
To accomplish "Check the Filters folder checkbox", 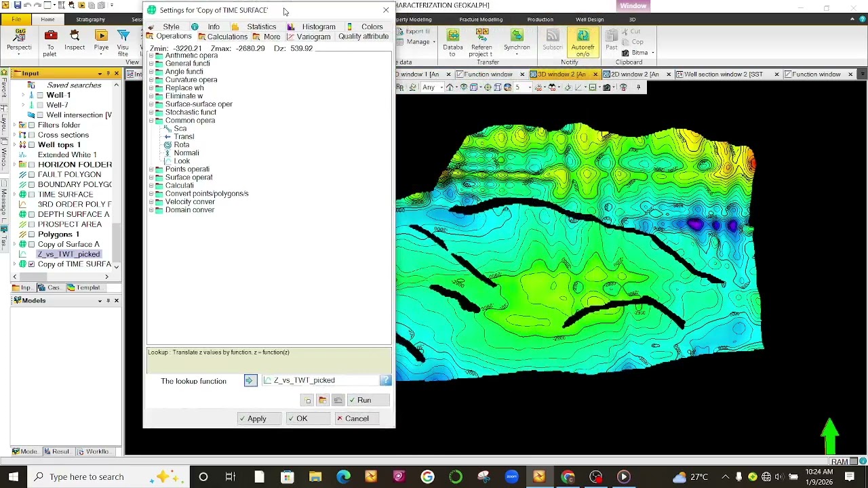I will coord(31,125).
